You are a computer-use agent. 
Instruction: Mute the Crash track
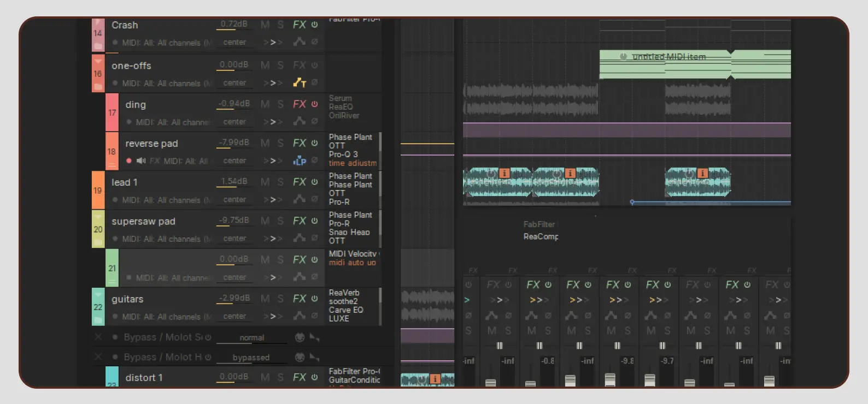pyautogui.click(x=265, y=25)
